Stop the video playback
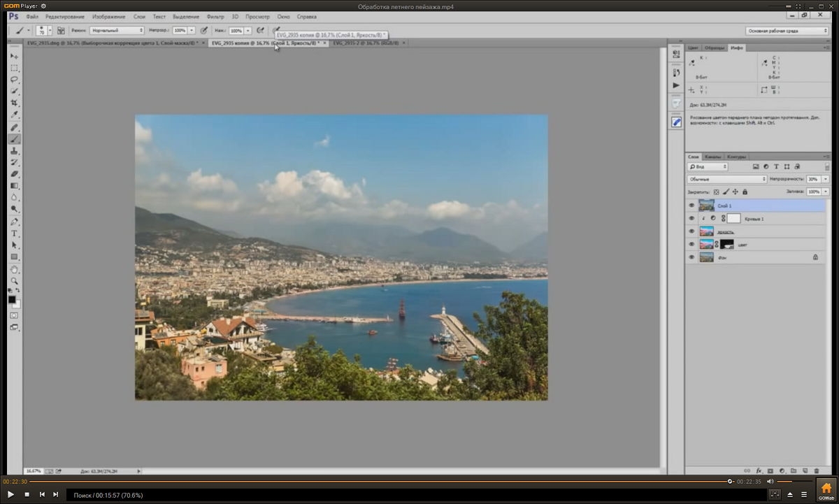 [x=27, y=494]
